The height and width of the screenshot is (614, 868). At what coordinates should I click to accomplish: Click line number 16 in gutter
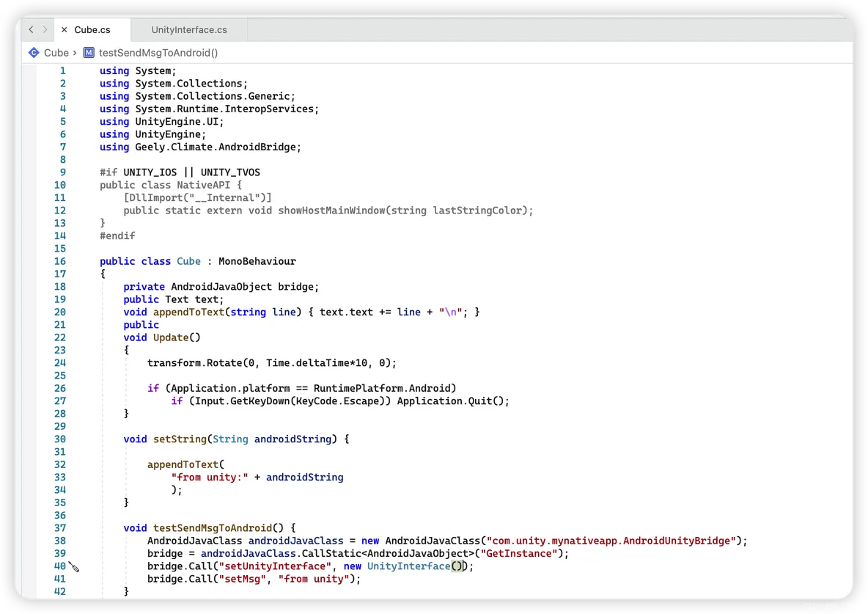(x=60, y=262)
